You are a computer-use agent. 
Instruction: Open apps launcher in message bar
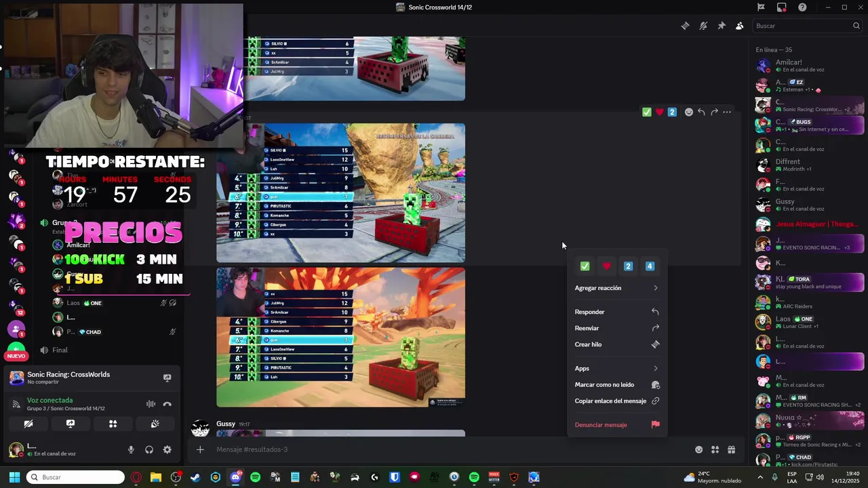point(715,449)
